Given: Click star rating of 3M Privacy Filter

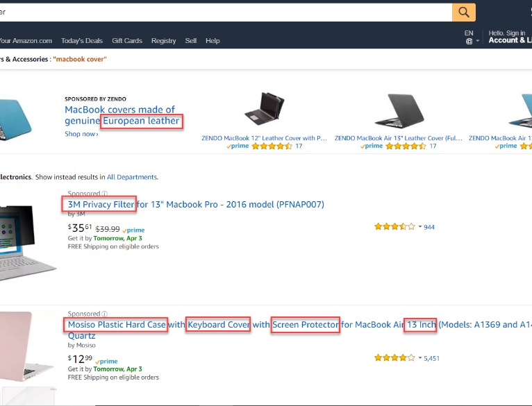Looking at the screenshot, I should coord(394,226).
